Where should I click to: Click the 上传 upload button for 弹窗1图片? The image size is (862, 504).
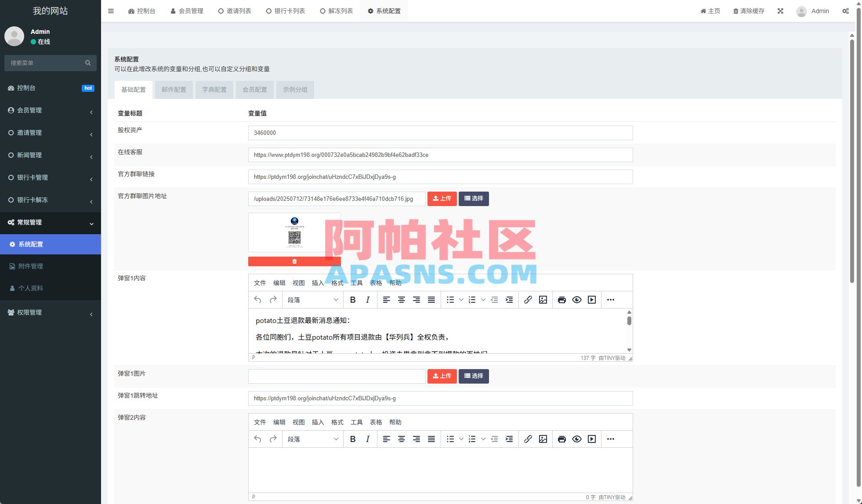[x=442, y=376]
